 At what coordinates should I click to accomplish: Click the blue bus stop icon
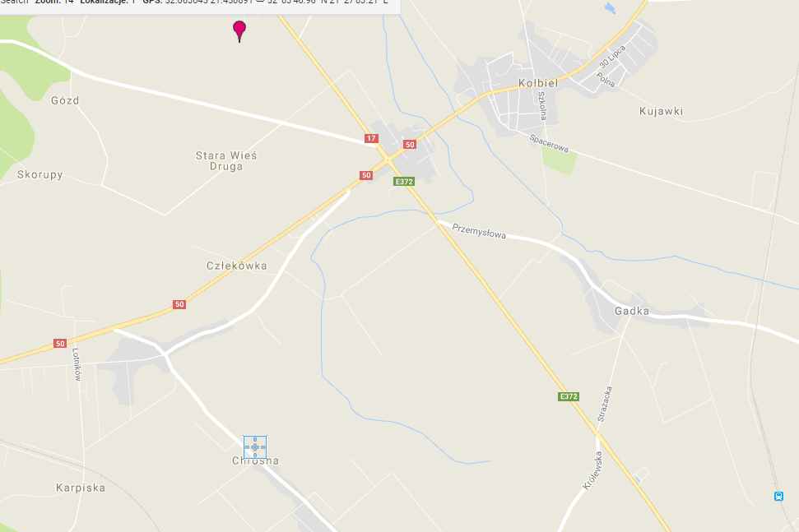point(778,496)
